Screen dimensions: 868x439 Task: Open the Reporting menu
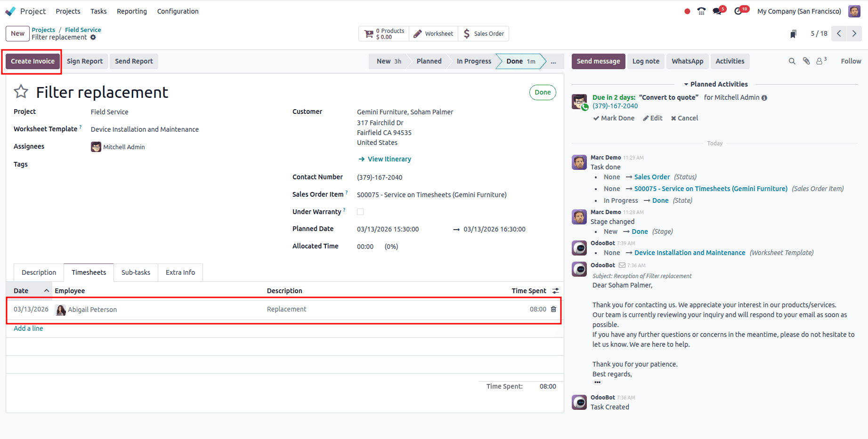[x=131, y=11]
